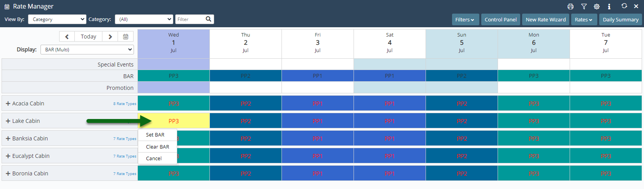Open the Filters dropdown button
The height and width of the screenshot is (189, 644).
pyautogui.click(x=465, y=19)
